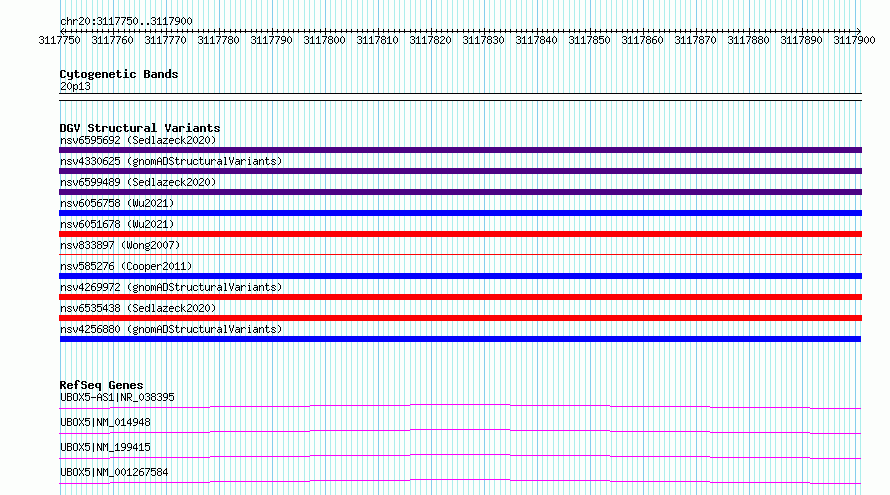Select the nsv6051678 red variant bar
This screenshot has height=495, width=890.
click(x=460, y=234)
